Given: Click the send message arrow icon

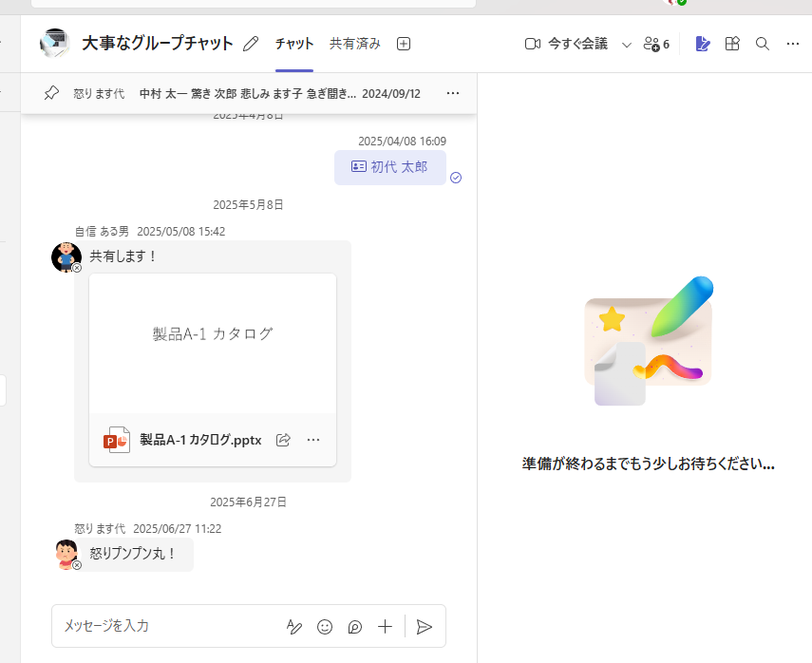Looking at the screenshot, I should pos(425,627).
